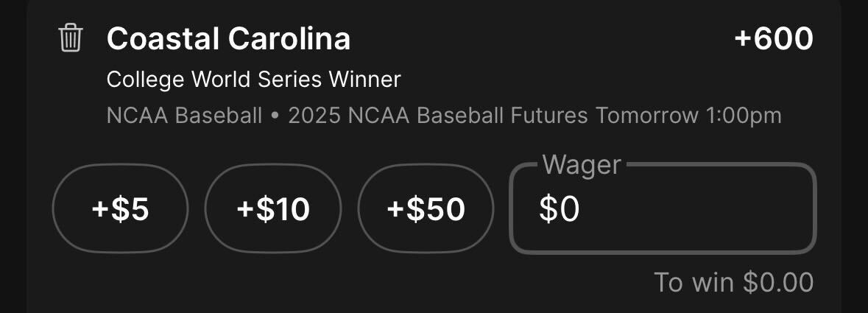
Task: Select the NCAA Baseball league label
Action: (x=184, y=116)
